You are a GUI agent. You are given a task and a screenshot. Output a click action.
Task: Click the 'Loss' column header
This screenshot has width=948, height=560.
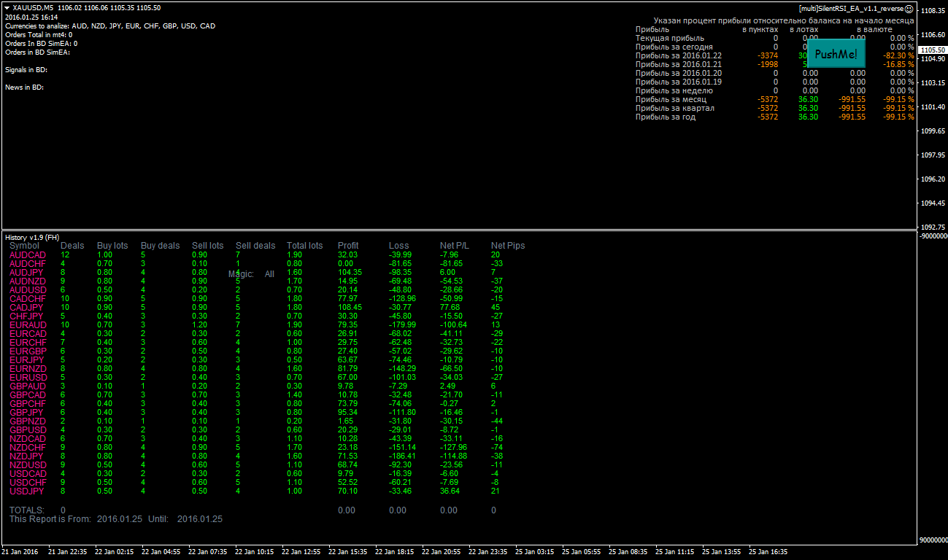coord(399,246)
